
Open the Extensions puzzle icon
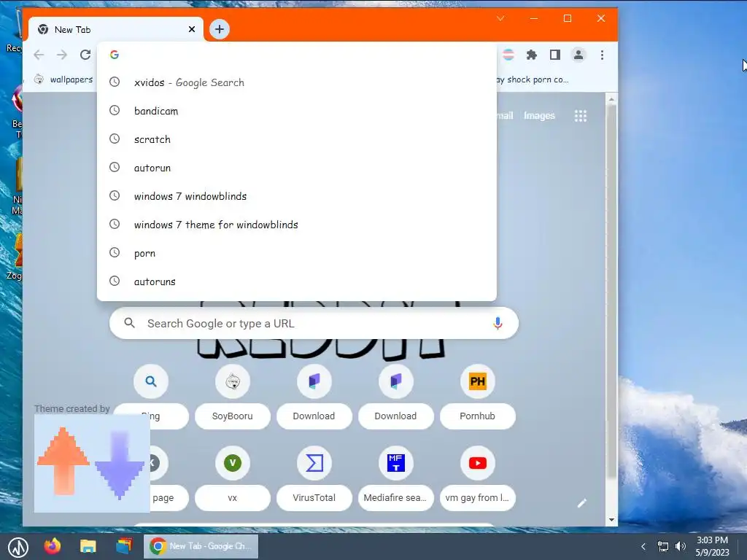tap(532, 55)
